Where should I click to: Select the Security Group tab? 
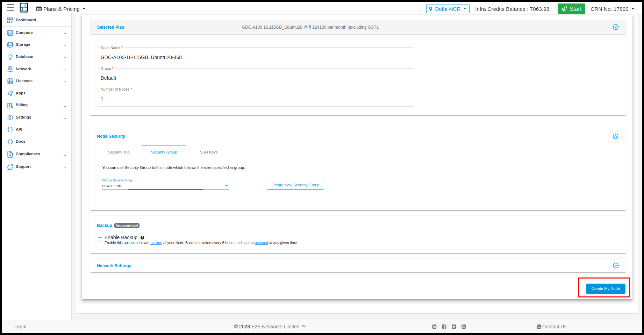pos(164,152)
